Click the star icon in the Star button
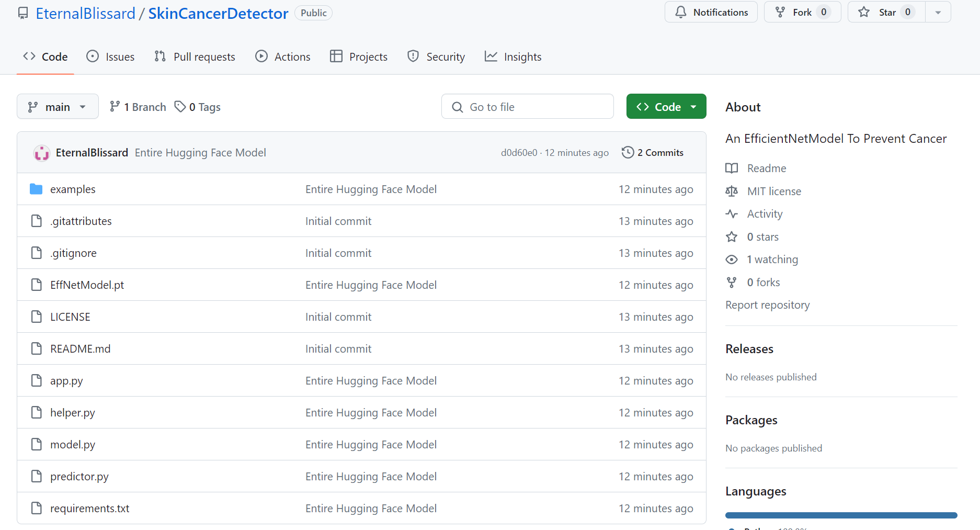Screen dimensions: 980x530 click(864, 12)
